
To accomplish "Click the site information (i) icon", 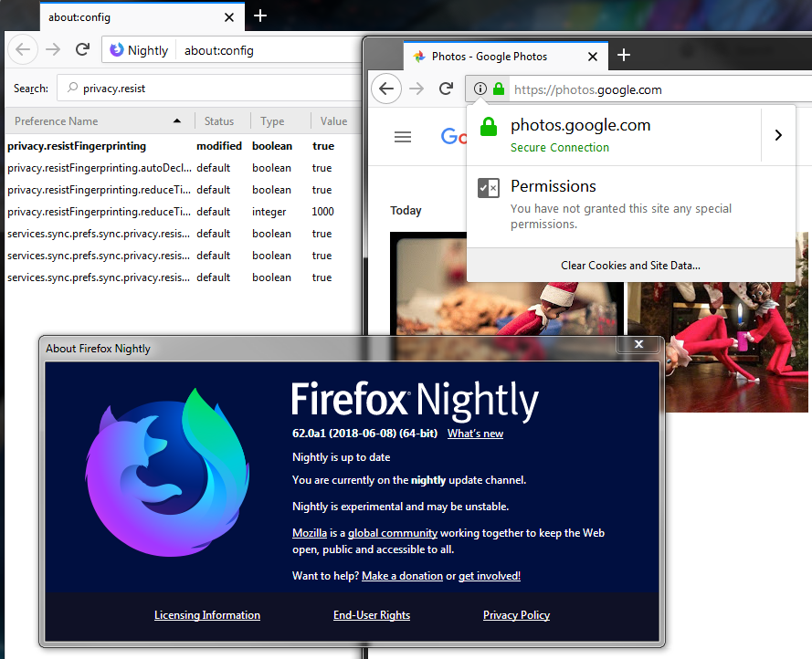I will 480,89.
